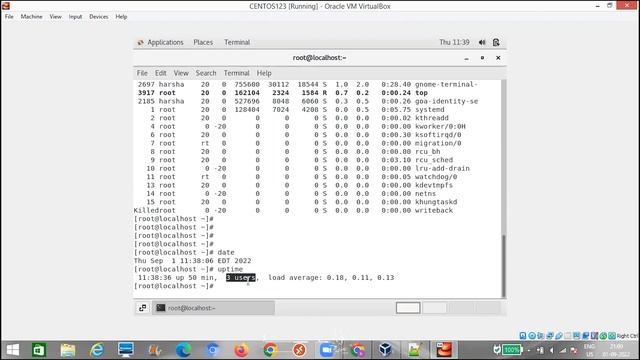Open the terminal window's File menu

click(142, 73)
